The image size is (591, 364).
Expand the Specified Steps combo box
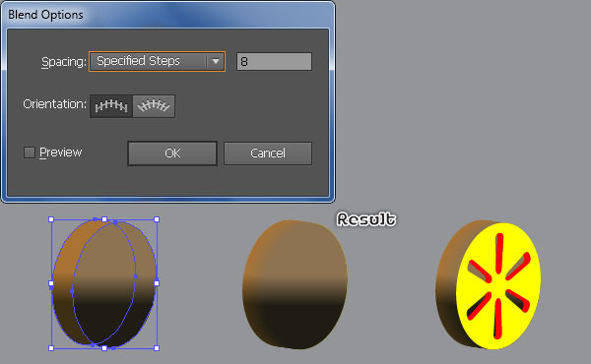[x=158, y=61]
